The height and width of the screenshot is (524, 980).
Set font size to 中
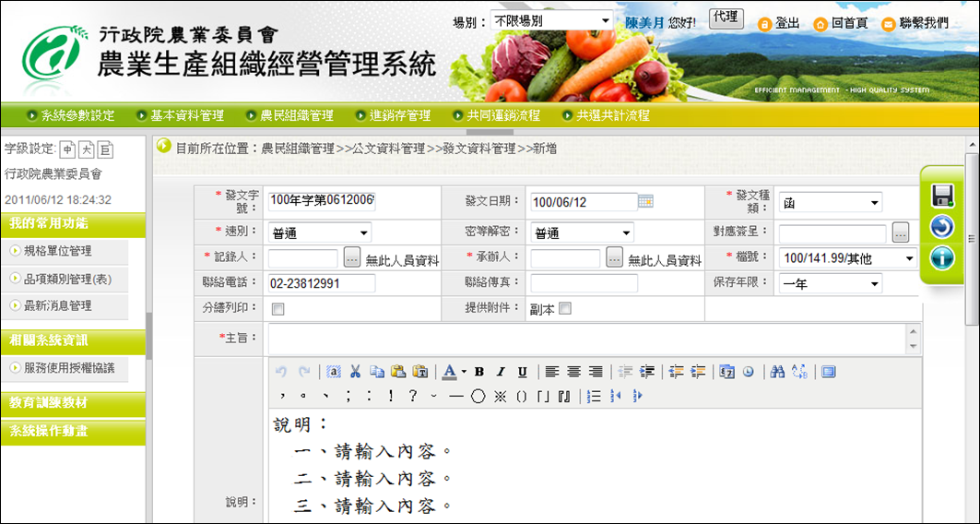pyautogui.click(x=67, y=149)
